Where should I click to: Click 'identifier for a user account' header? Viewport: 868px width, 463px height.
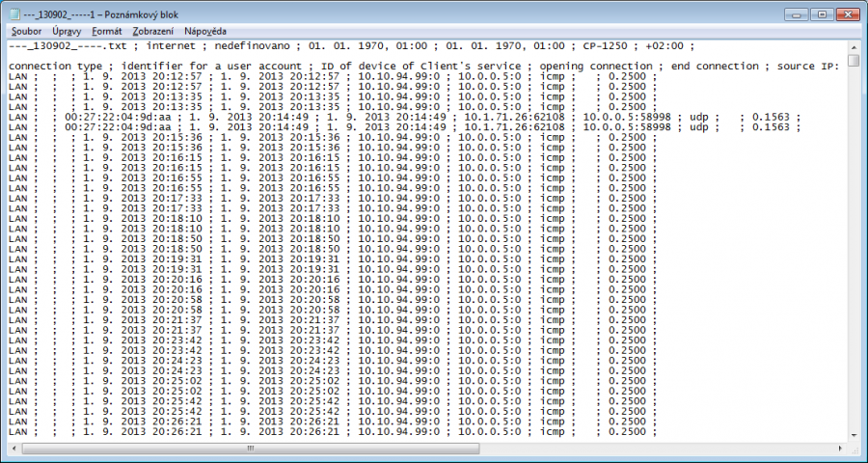pyautogui.click(x=211, y=67)
